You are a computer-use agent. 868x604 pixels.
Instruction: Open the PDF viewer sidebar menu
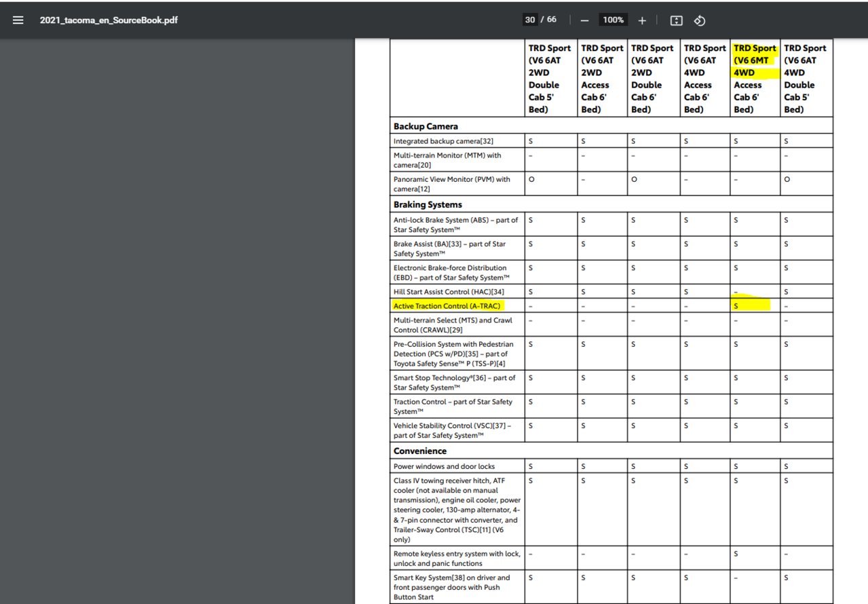pyautogui.click(x=18, y=20)
